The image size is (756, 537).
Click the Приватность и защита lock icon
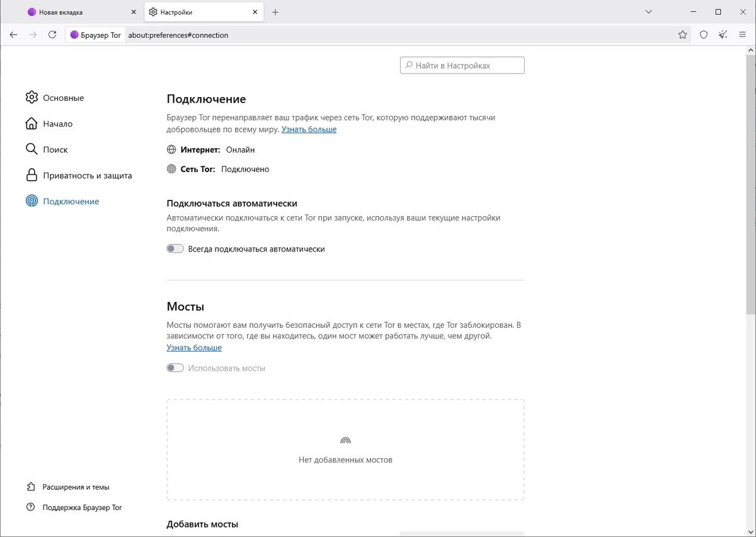31,175
